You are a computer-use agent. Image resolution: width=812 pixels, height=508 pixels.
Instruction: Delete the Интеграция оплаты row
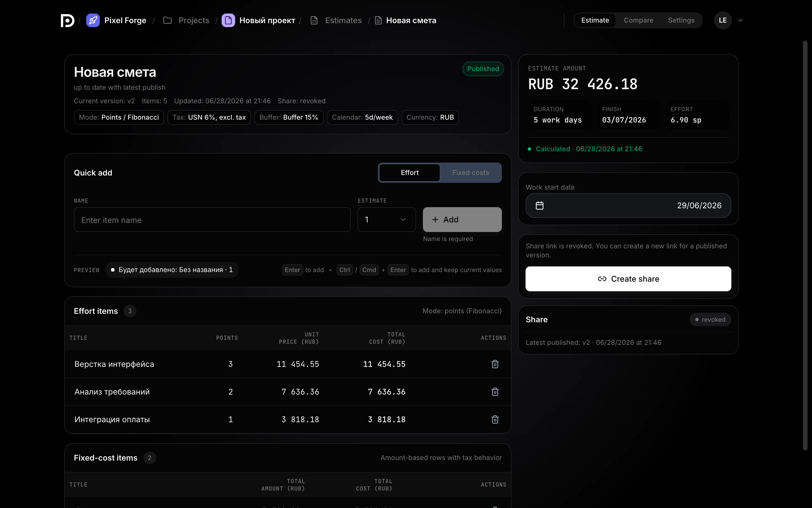click(495, 419)
